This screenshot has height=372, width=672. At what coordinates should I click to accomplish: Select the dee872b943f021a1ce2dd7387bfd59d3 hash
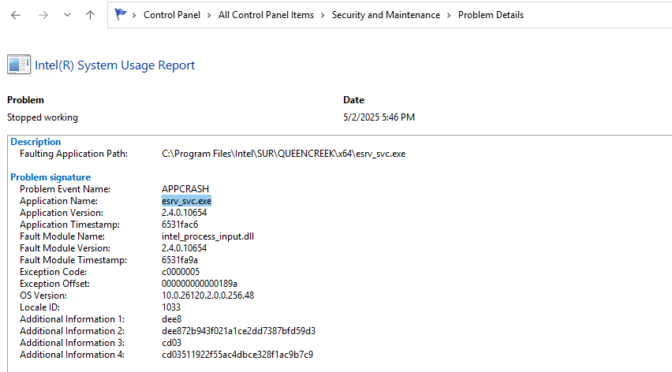point(238,331)
